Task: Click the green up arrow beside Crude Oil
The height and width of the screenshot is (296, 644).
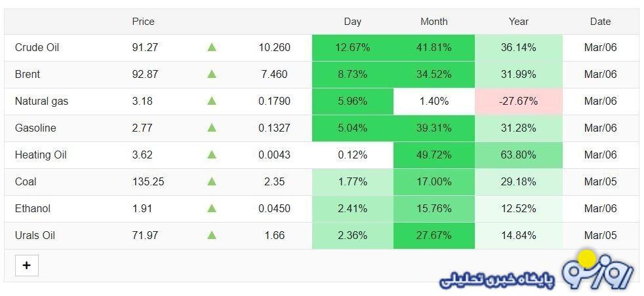Action: point(211,47)
